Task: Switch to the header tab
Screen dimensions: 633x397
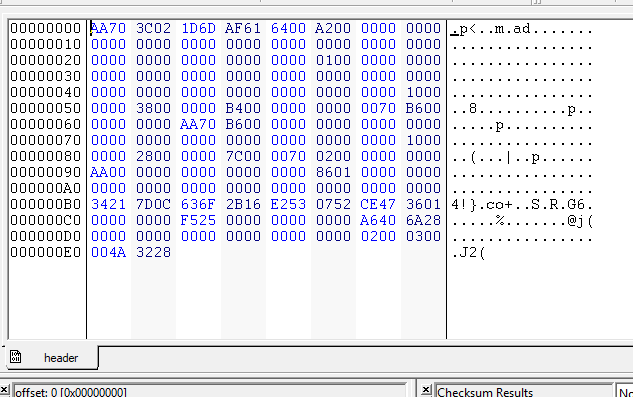Action: pyautogui.click(x=52, y=357)
